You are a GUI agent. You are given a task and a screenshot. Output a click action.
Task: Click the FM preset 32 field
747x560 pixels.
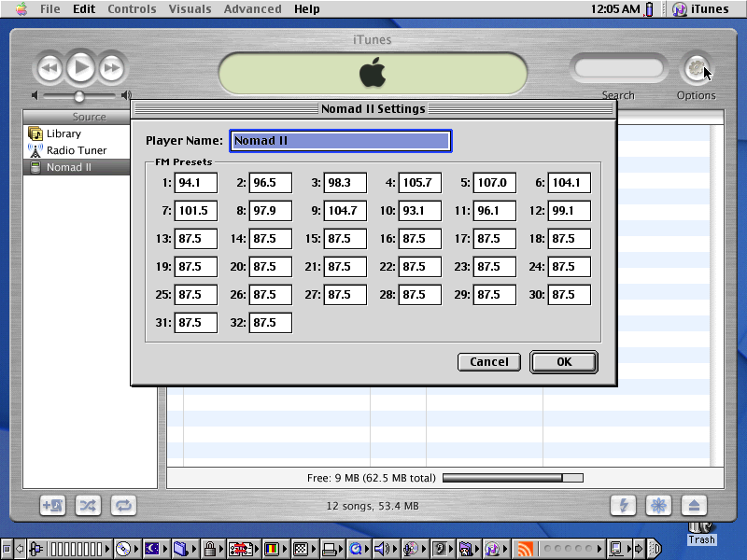pyautogui.click(x=271, y=323)
